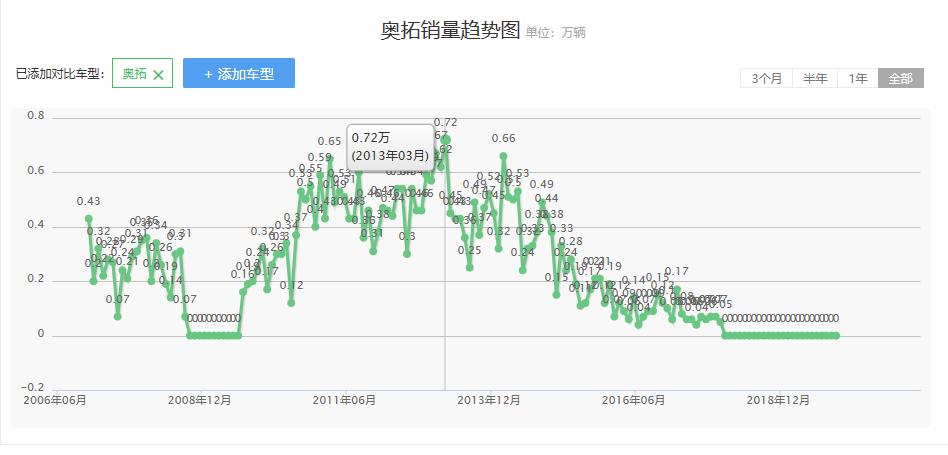
Task: Click the 2008年12月 axis label
Action: click(x=200, y=400)
